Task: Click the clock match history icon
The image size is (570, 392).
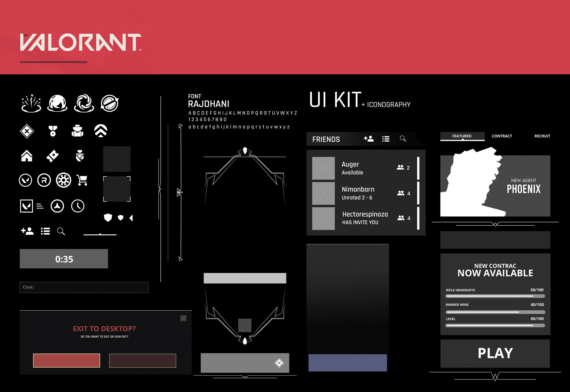Action: point(78,206)
